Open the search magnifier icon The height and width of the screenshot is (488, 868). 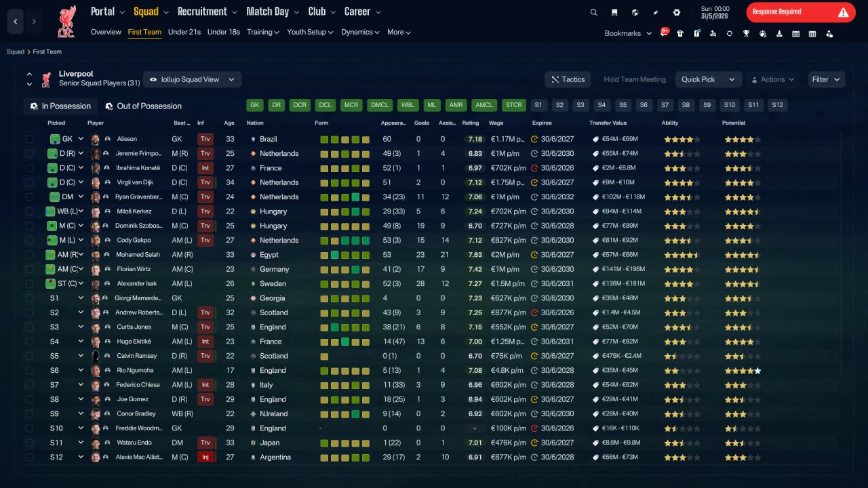tap(594, 12)
